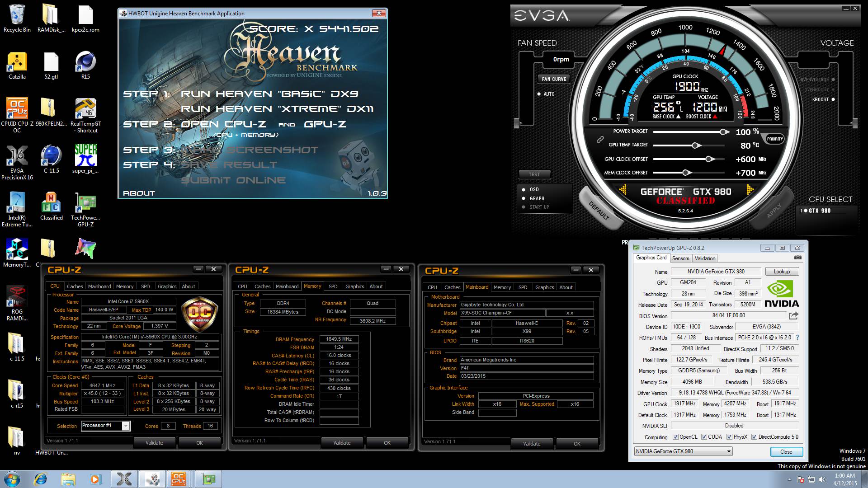Click the Lookup button in GPU-Z

tap(782, 272)
